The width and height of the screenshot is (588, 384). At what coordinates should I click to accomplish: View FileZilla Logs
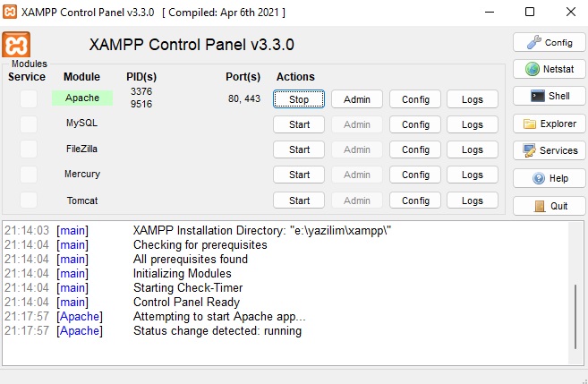click(x=473, y=149)
